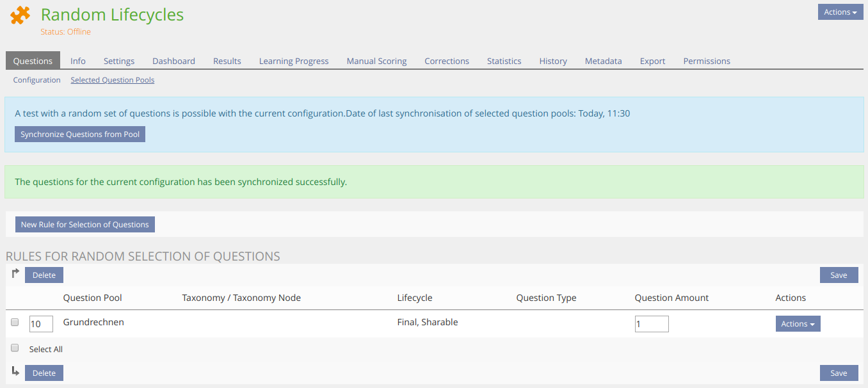Click the Question Amount input field
This screenshot has height=388, width=868.
pyautogui.click(x=652, y=324)
